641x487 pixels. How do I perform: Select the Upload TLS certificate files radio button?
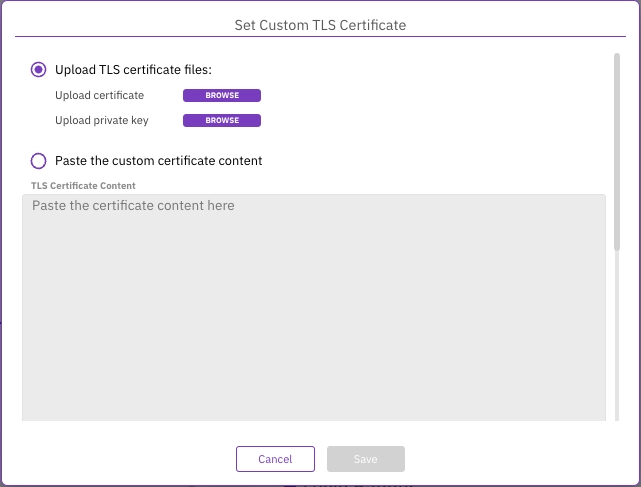39,69
